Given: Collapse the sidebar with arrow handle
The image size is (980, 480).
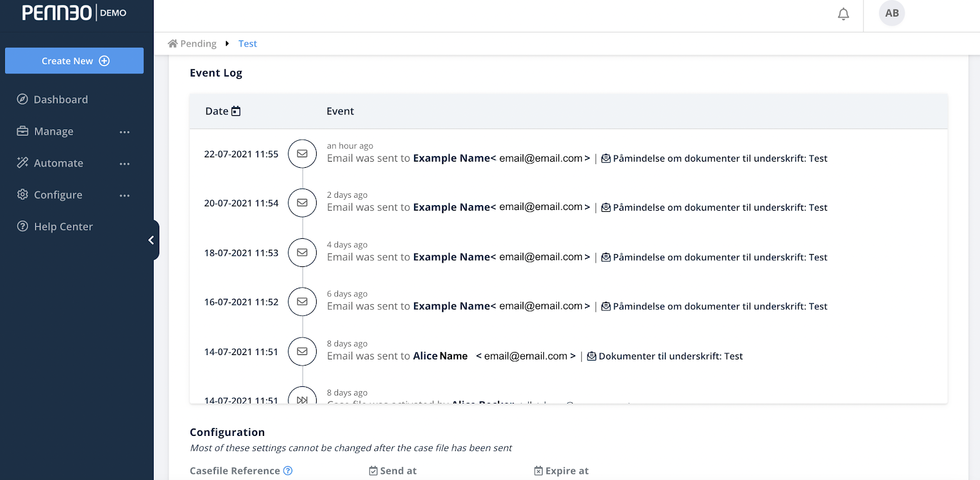Looking at the screenshot, I should coord(152,240).
